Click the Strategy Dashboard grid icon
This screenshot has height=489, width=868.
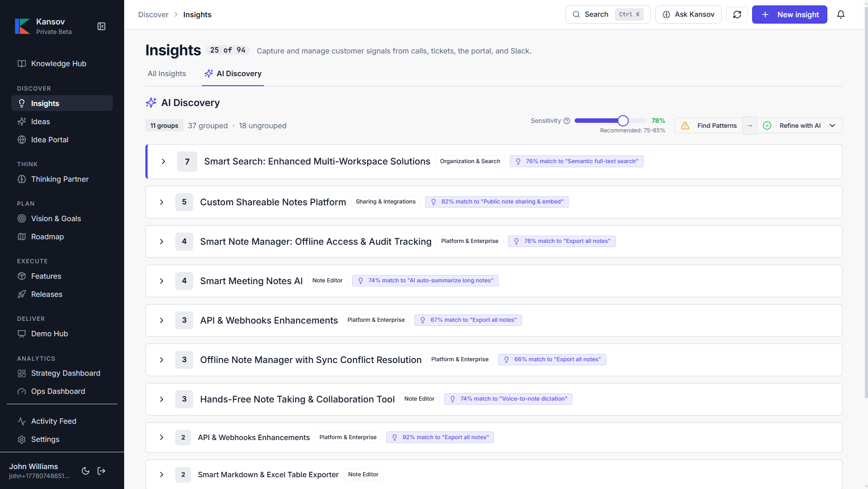coord(21,373)
